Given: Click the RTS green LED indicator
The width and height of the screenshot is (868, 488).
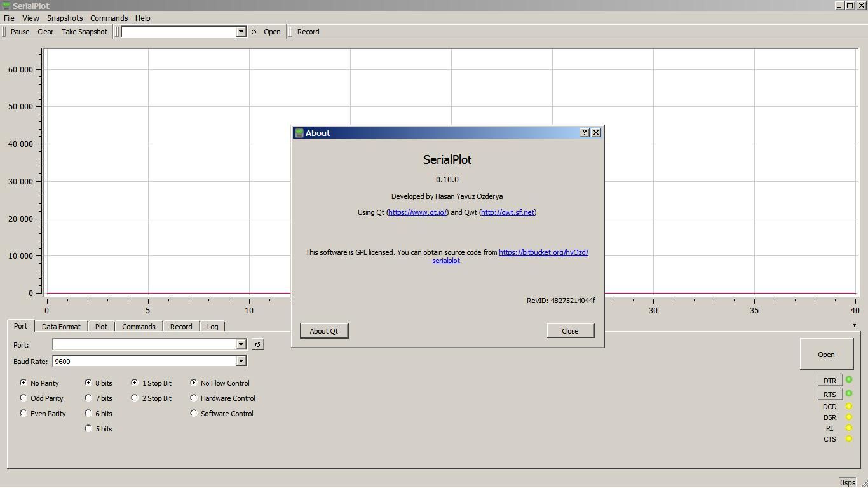Looking at the screenshot, I should [x=848, y=394].
